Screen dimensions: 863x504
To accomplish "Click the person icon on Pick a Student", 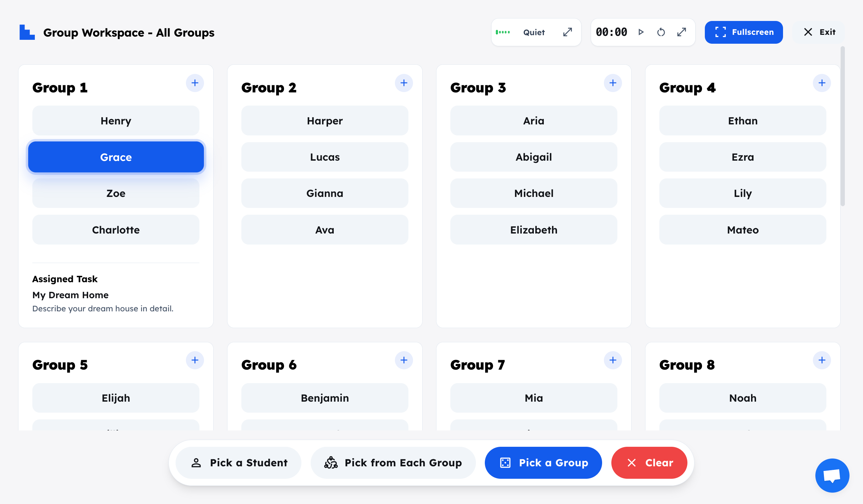I will tap(196, 462).
